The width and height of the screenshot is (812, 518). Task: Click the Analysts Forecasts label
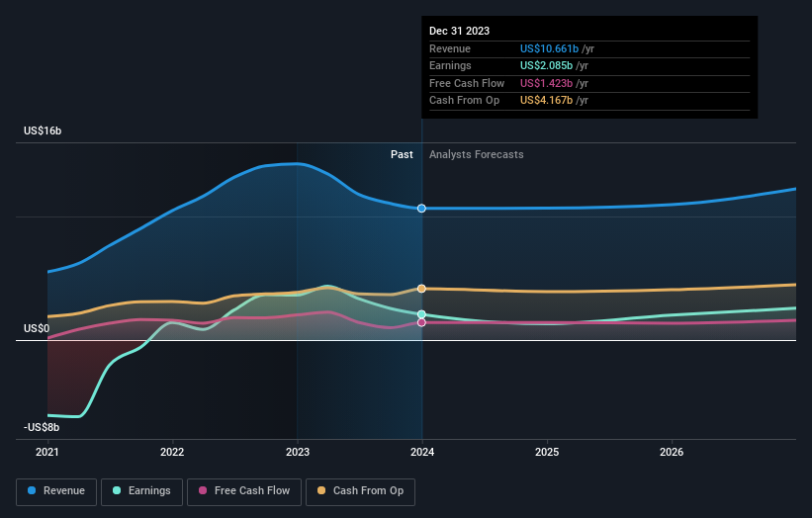click(x=477, y=155)
